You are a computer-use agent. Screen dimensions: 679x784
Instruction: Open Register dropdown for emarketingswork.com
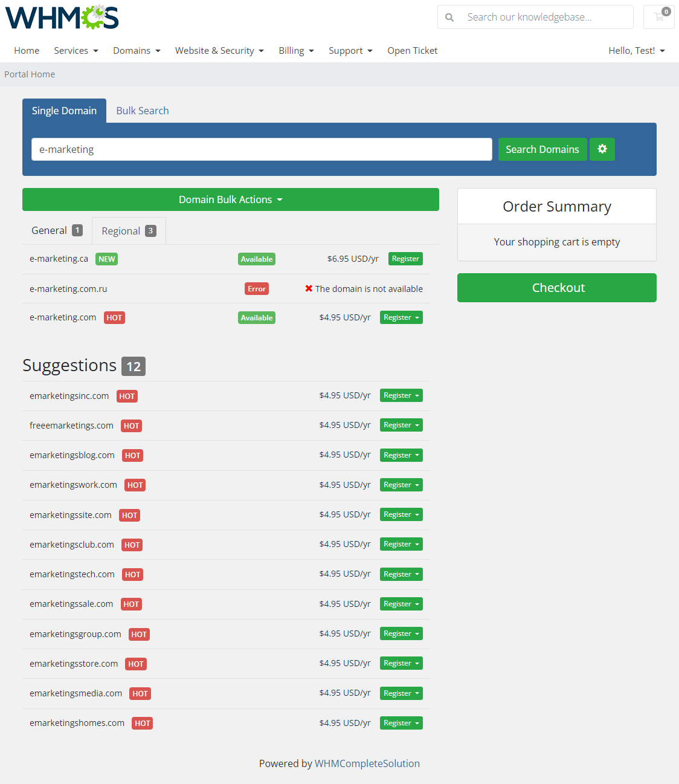[401, 485]
